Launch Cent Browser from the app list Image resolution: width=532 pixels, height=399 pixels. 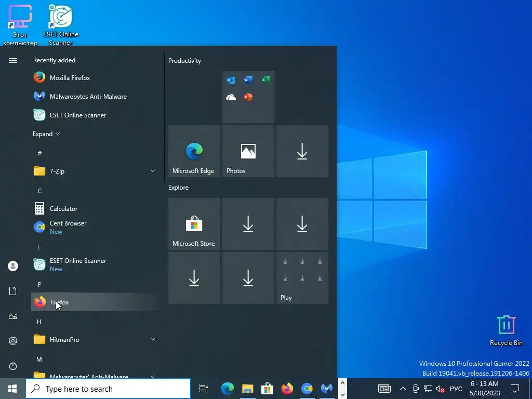click(x=95, y=227)
